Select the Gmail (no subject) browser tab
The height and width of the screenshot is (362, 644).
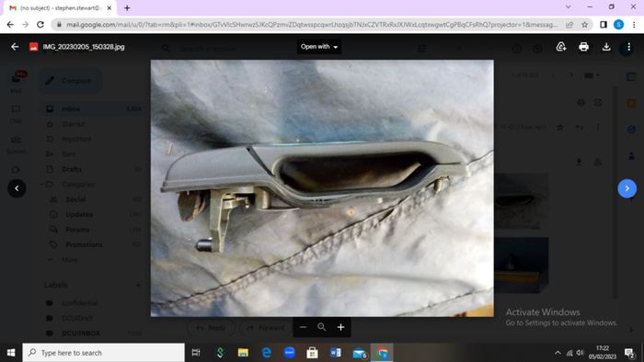(x=61, y=7)
